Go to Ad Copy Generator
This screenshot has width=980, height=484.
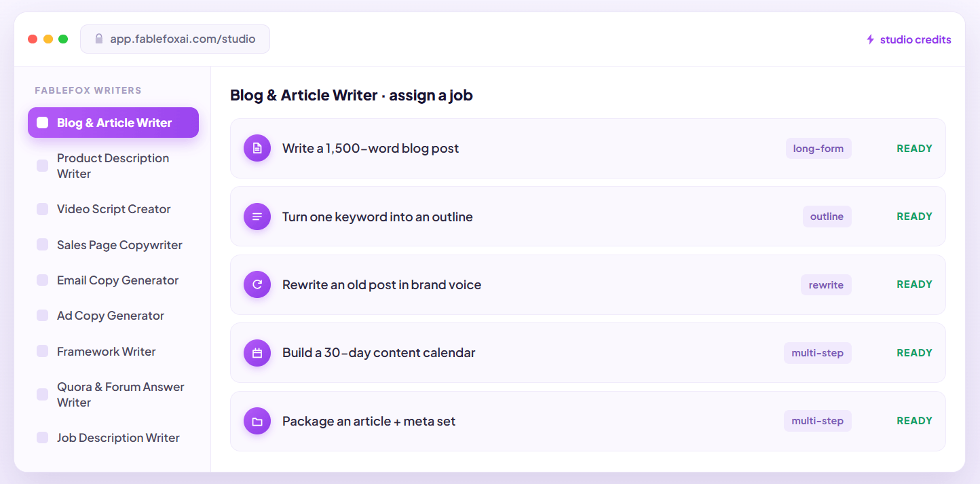point(113,316)
